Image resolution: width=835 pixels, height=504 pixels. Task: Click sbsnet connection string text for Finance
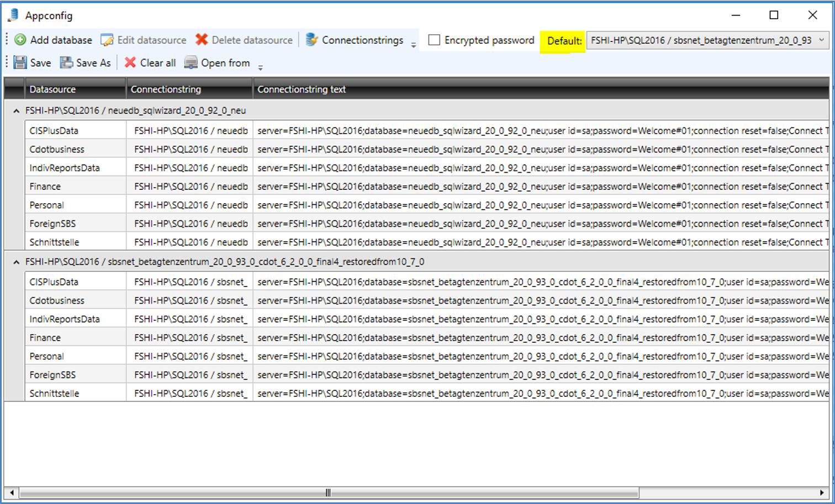click(541, 338)
